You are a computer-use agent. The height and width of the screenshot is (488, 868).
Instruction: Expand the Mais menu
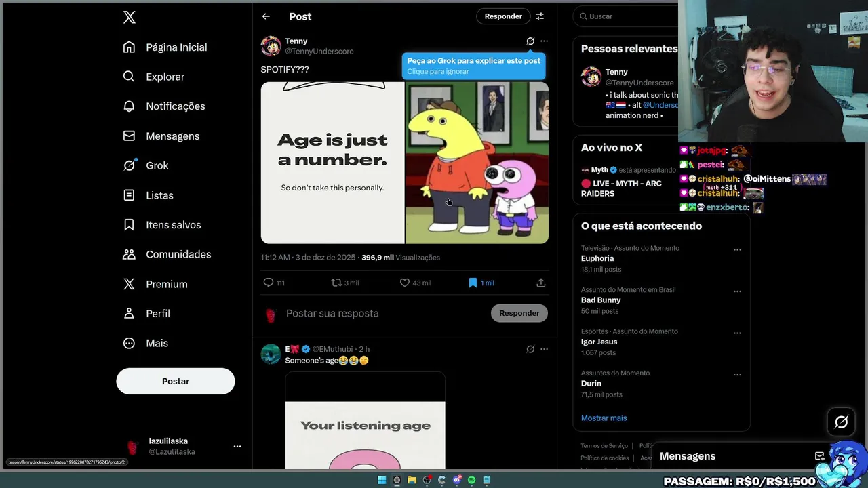point(145,343)
